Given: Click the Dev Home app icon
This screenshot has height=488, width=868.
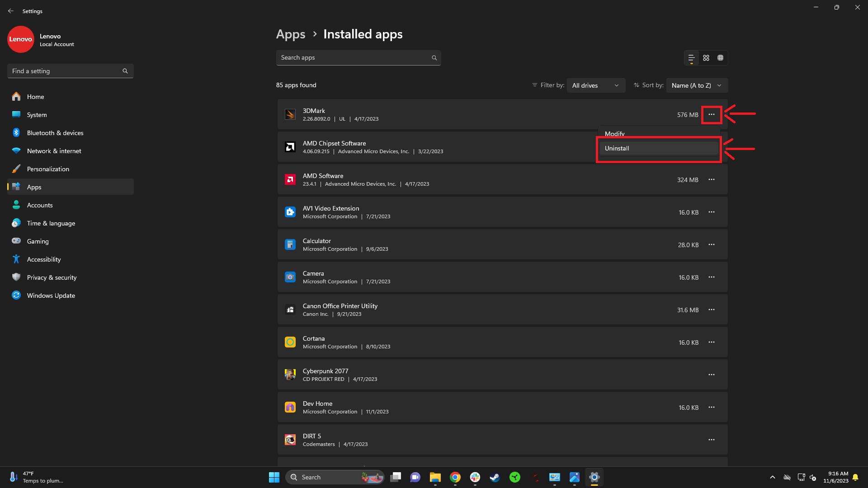Looking at the screenshot, I should click(290, 408).
